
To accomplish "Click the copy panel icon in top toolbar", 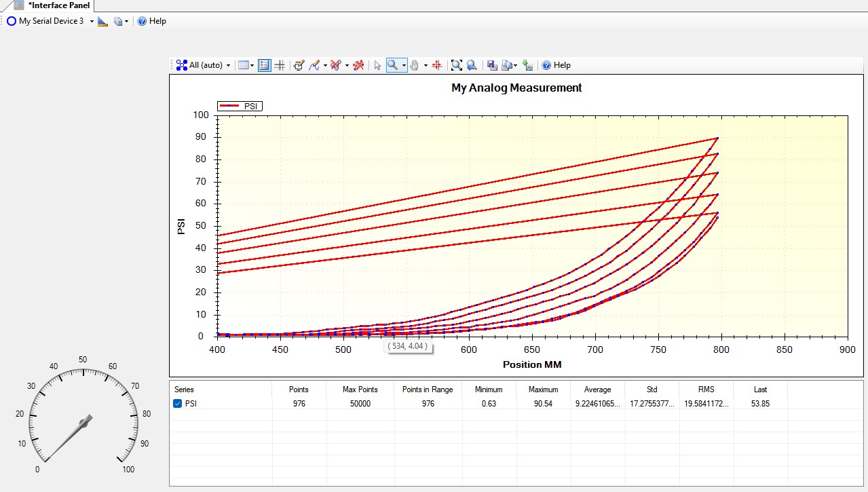I will (118, 21).
